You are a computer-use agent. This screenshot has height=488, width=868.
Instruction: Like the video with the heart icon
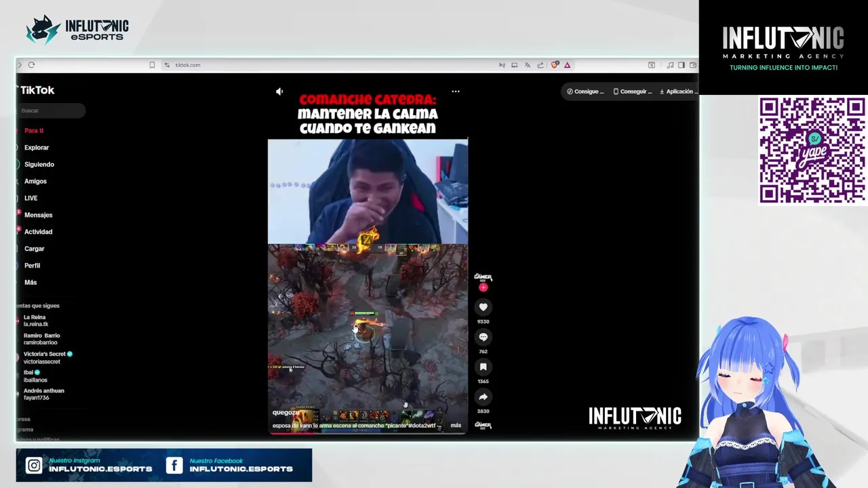point(483,307)
